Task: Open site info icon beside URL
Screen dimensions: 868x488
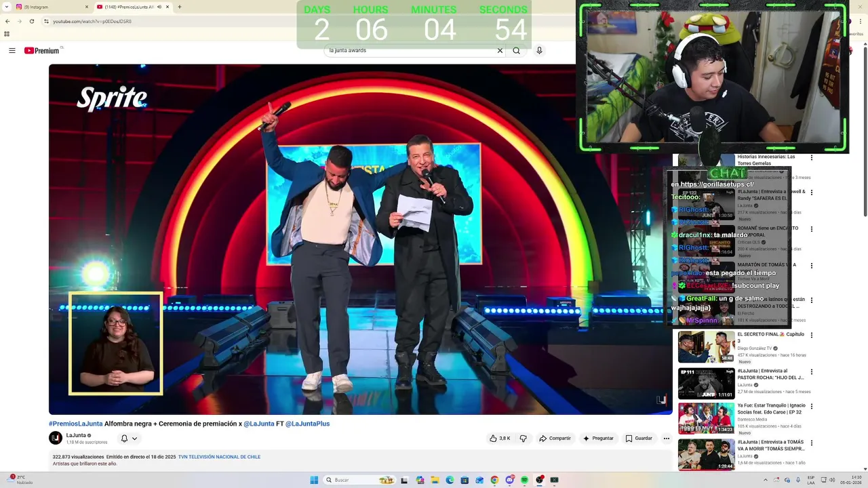Action: [46, 21]
